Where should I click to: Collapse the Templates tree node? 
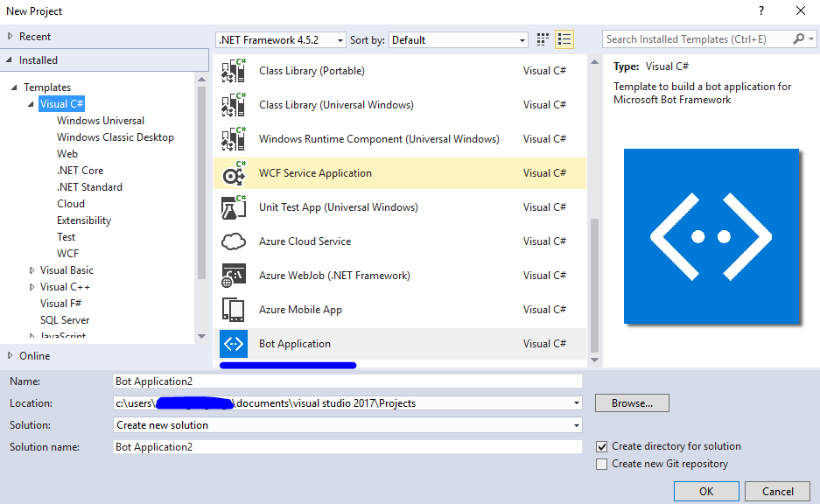(x=14, y=87)
